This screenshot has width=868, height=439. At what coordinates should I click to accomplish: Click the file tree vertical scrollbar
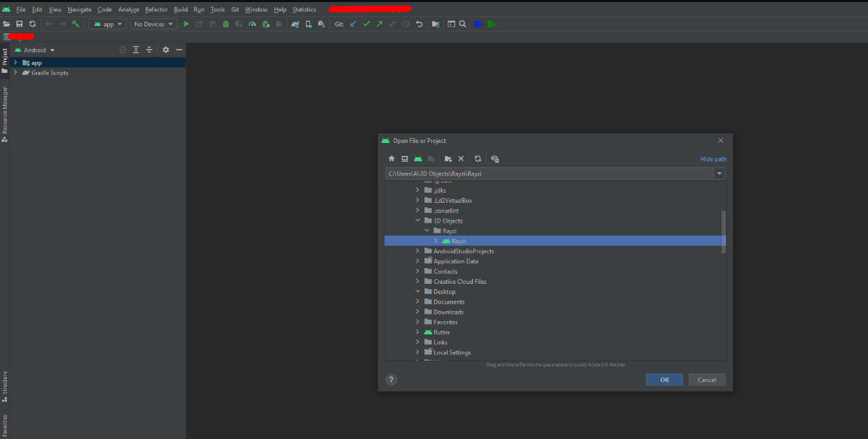coord(723,231)
